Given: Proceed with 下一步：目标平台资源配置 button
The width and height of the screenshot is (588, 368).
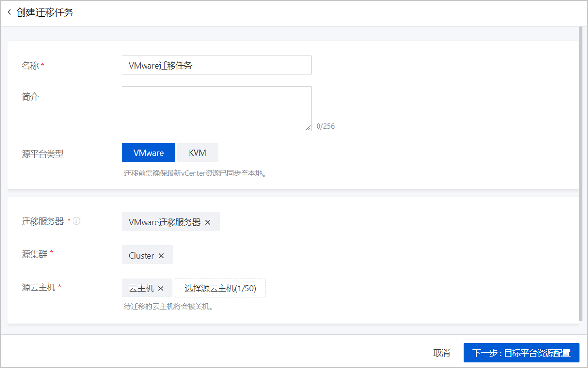Looking at the screenshot, I should (x=521, y=353).
